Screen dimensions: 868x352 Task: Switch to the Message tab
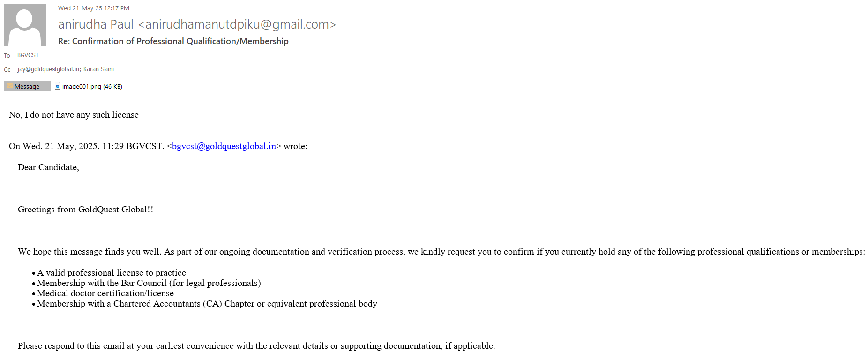(x=27, y=86)
